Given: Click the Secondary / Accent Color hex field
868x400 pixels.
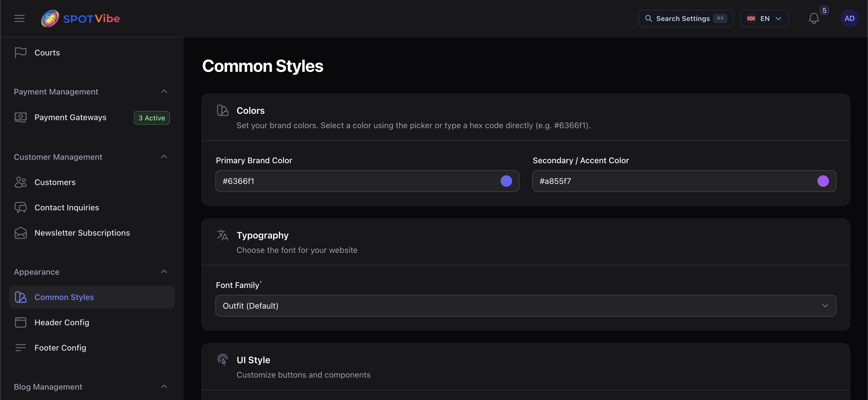Looking at the screenshot, I should (684, 181).
